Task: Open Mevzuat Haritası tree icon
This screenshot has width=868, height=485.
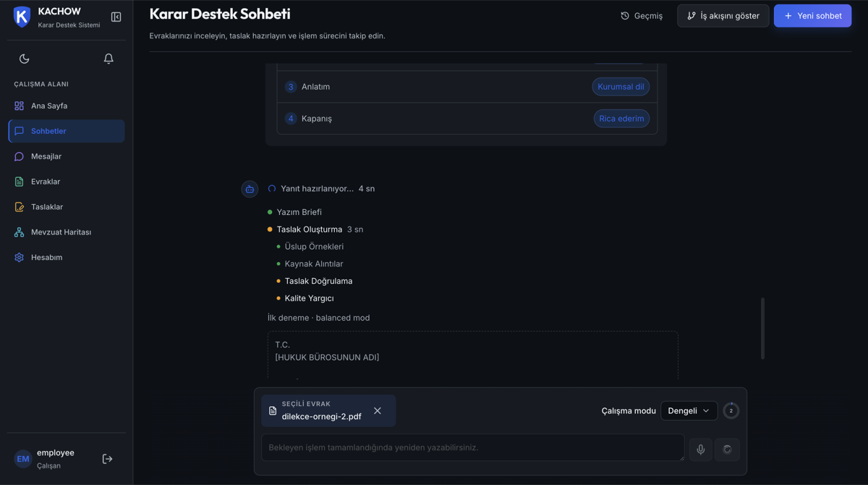Action: click(x=19, y=232)
